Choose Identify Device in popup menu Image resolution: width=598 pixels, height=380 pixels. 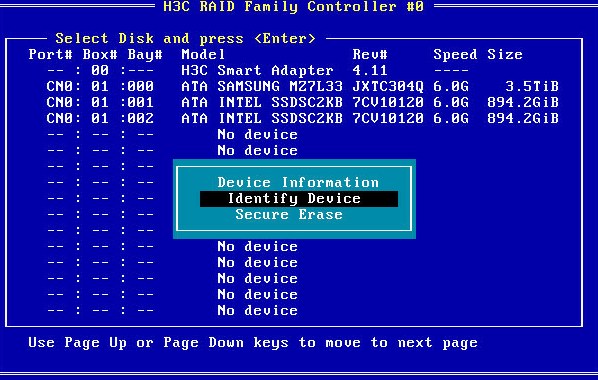click(x=299, y=199)
